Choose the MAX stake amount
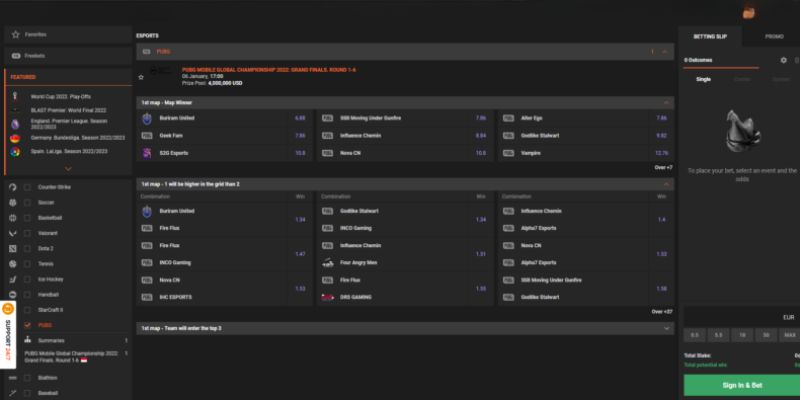The height and width of the screenshot is (400, 800). 790,335
